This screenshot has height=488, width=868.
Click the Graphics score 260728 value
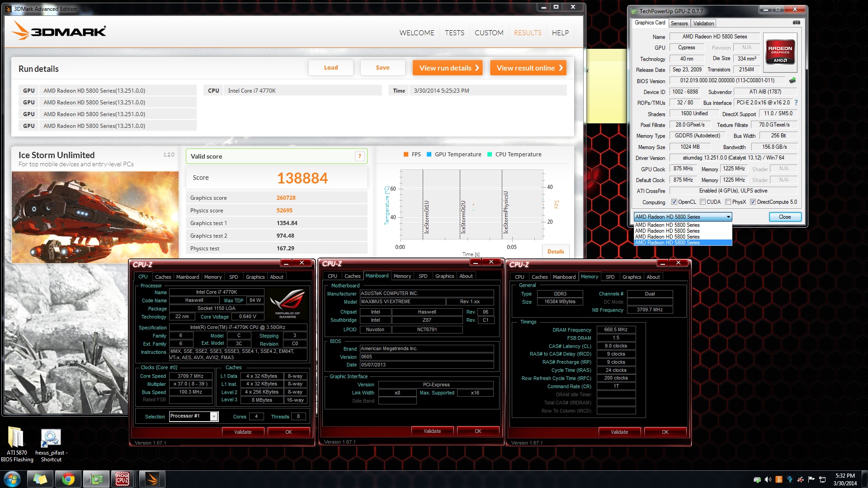286,198
